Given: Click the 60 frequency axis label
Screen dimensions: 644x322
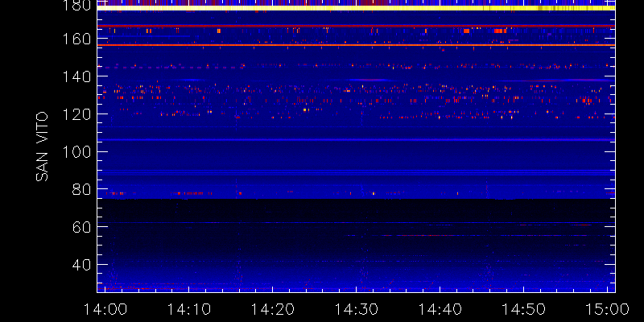Looking at the screenshot, I should 82,227.
